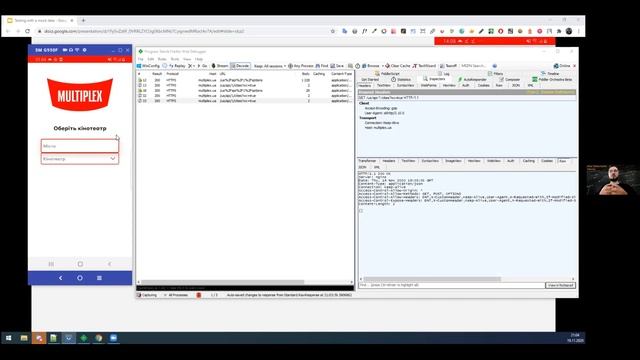
Task: Switch to the Log tab
Action: click(444, 73)
